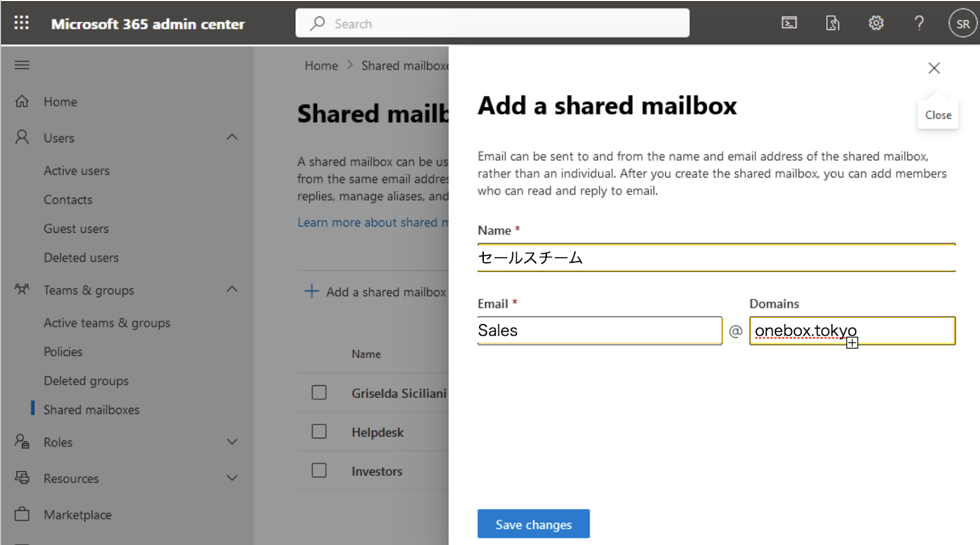
Task: Click the plus icon for adding mailbox
Action: click(312, 291)
